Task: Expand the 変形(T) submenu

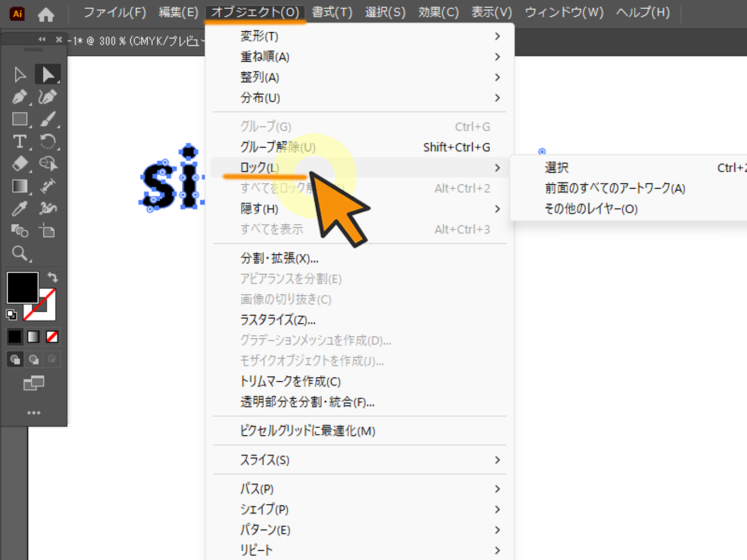Action: pos(360,36)
